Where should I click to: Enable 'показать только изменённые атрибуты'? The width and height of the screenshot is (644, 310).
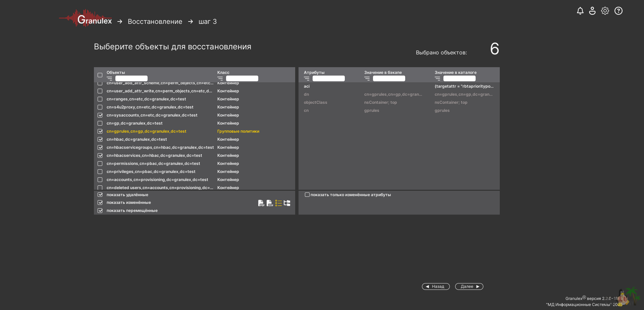click(x=307, y=195)
